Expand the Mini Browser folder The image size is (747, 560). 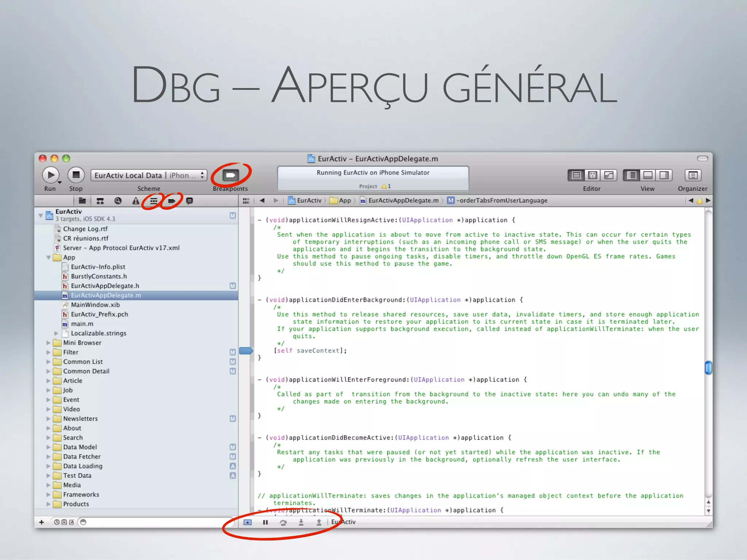48,343
